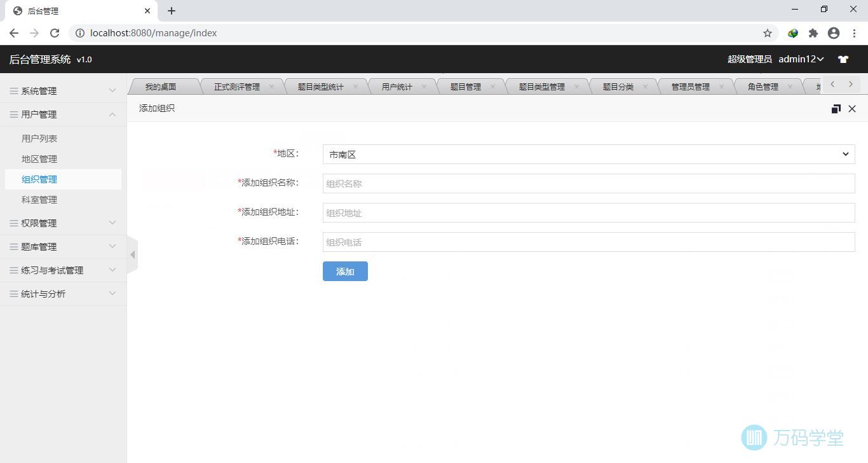Collapse the left sidebar with arrow handle

[132, 255]
